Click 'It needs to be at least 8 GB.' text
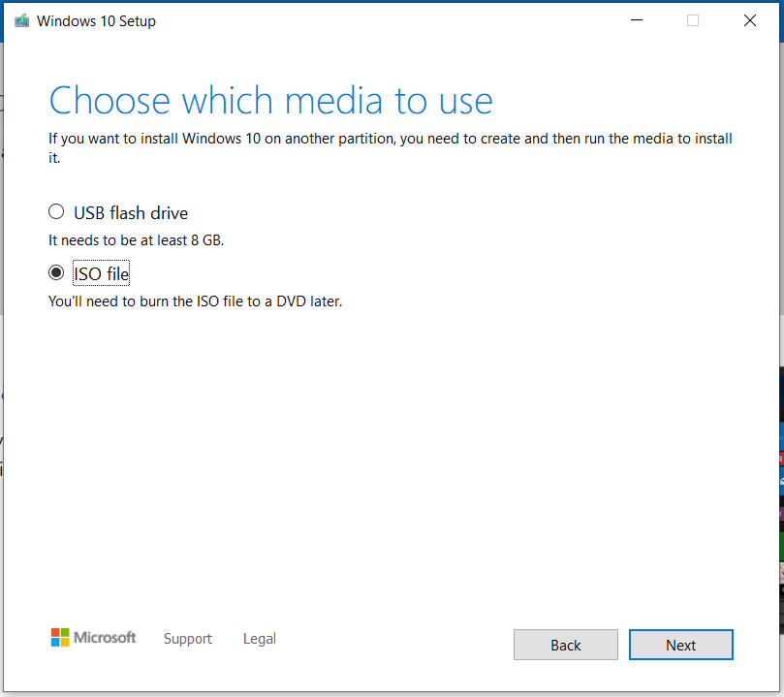Viewport: 784px width, 697px height. point(136,240)
